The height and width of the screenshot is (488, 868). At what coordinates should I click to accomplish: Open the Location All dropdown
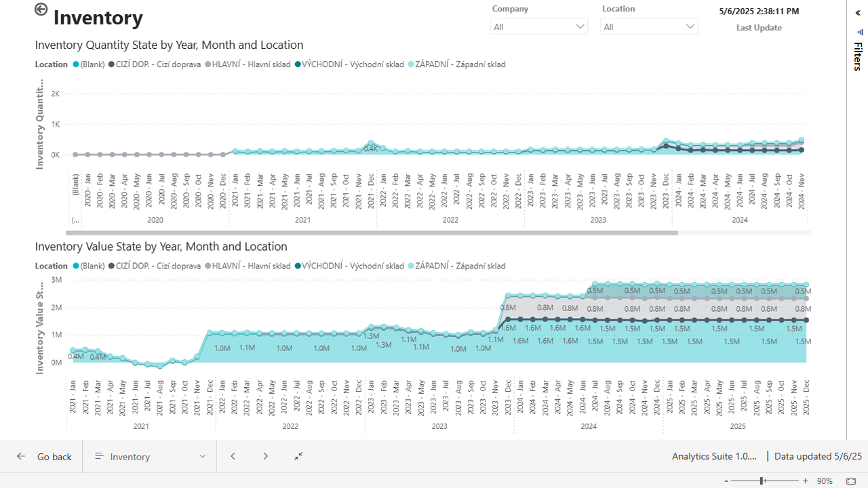click(648, 26)
